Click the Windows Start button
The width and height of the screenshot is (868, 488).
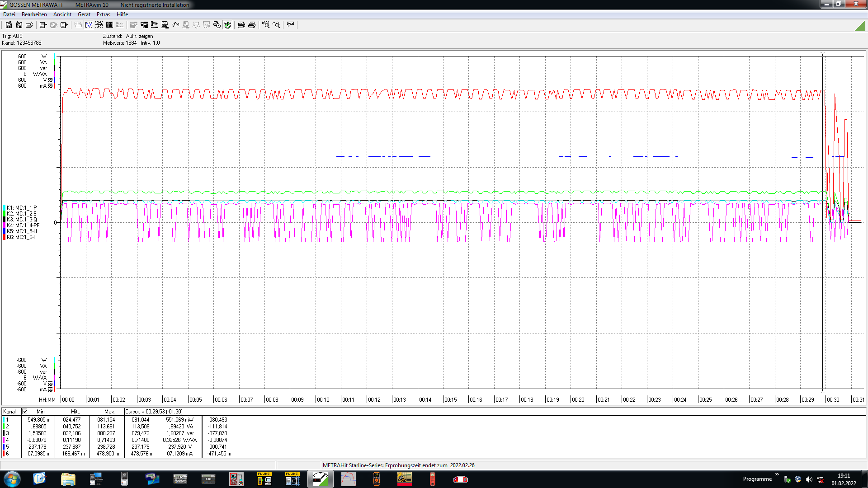12,479
